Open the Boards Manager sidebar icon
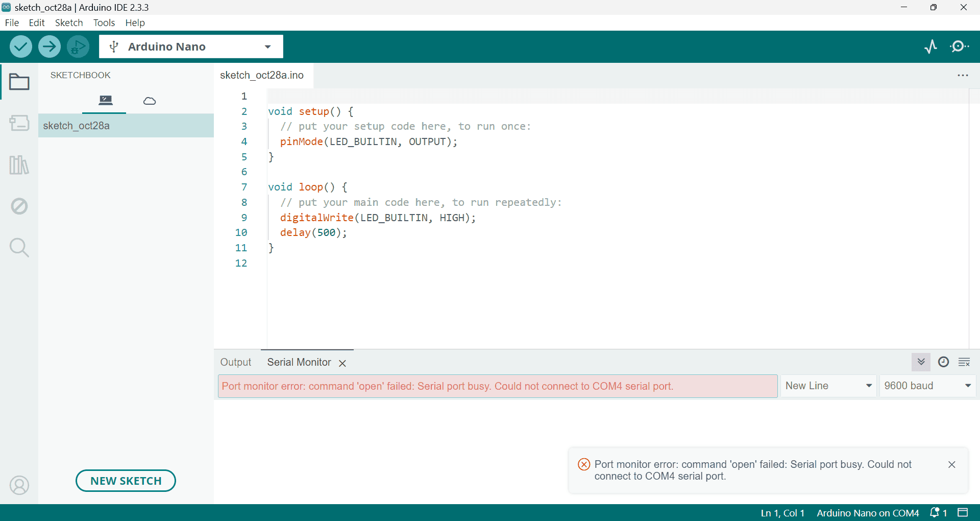This screenshot has height=521, width=980. pyautogui.click(x=19, y=123)
